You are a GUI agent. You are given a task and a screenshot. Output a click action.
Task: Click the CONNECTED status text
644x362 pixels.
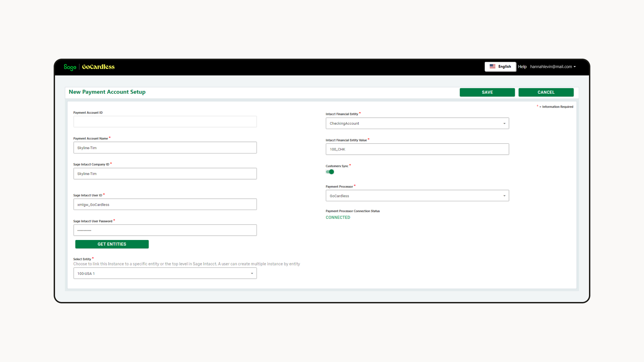point(338,218)
